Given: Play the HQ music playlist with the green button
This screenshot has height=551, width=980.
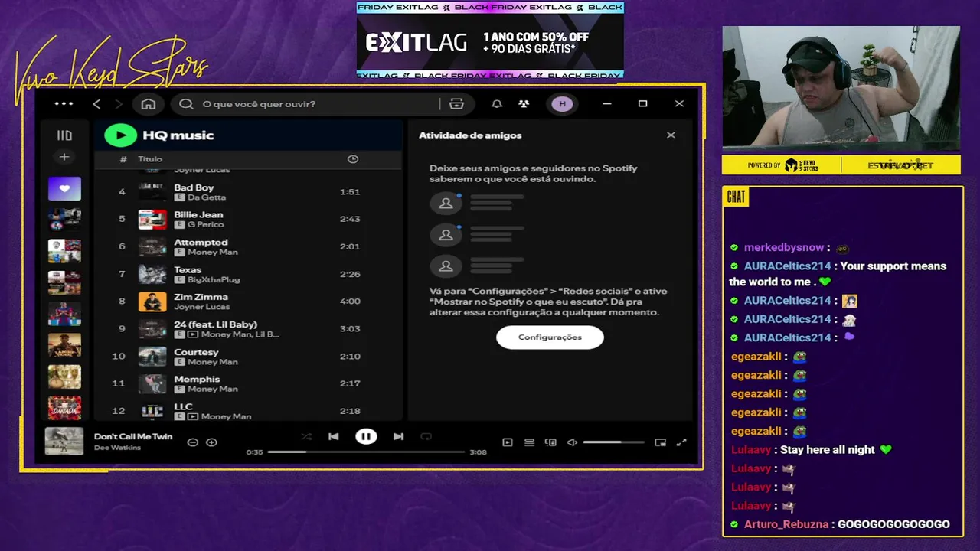Looking at the screenshot, I should [x=120, y=135].
